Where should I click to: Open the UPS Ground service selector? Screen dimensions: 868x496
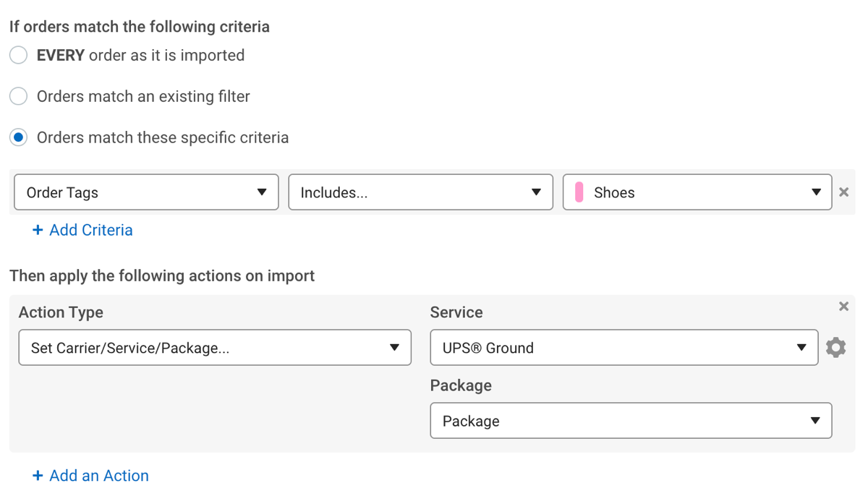click(624, 347)
